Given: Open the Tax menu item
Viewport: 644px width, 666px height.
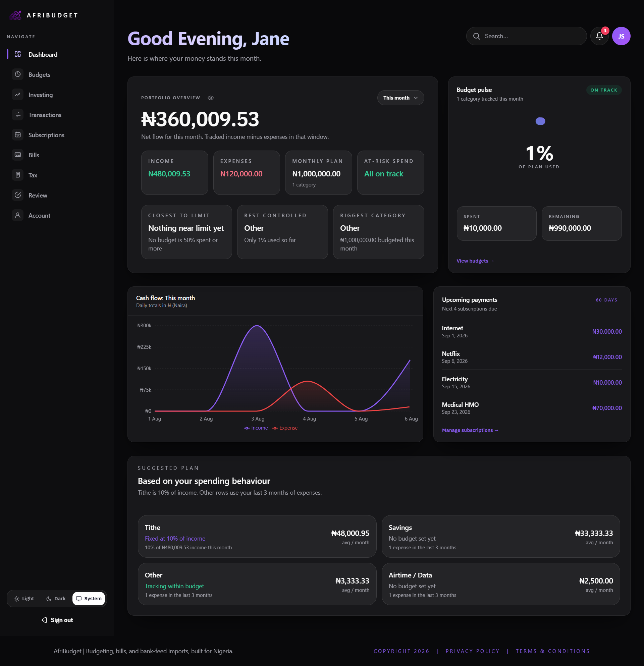Looking at the screenshot, I should (33, 175).
